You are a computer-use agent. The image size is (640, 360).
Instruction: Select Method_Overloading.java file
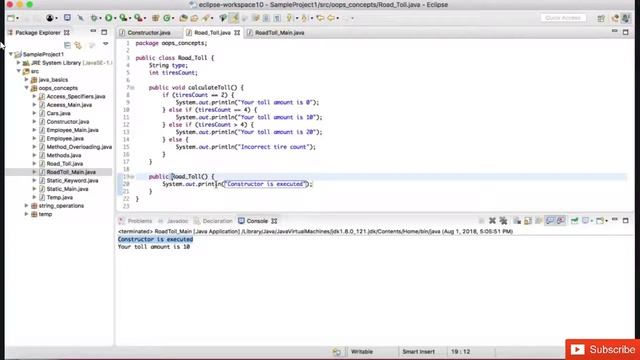tap(79, 147)
